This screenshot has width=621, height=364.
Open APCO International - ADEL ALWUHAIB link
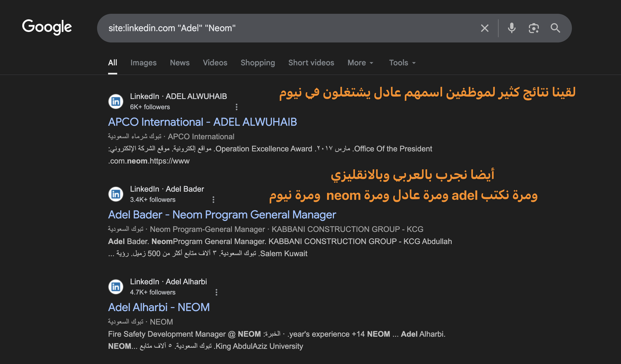[x=202, y=122]
